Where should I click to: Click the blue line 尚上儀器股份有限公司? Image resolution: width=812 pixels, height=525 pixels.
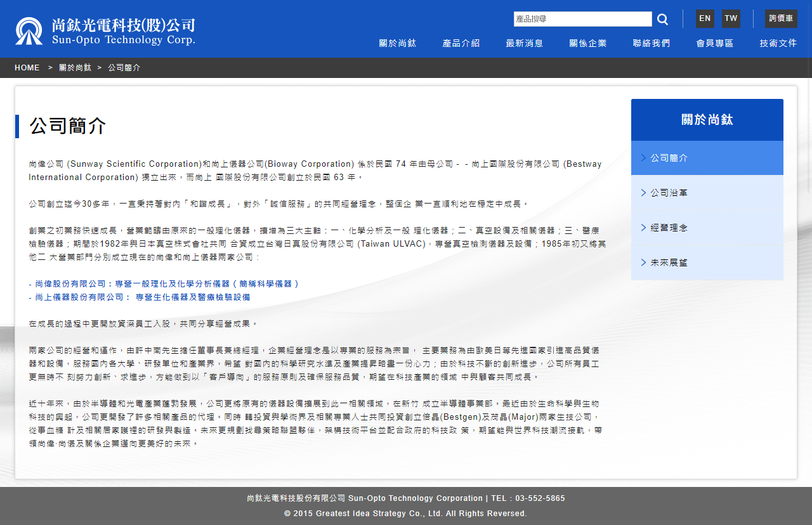coord(140,297)
